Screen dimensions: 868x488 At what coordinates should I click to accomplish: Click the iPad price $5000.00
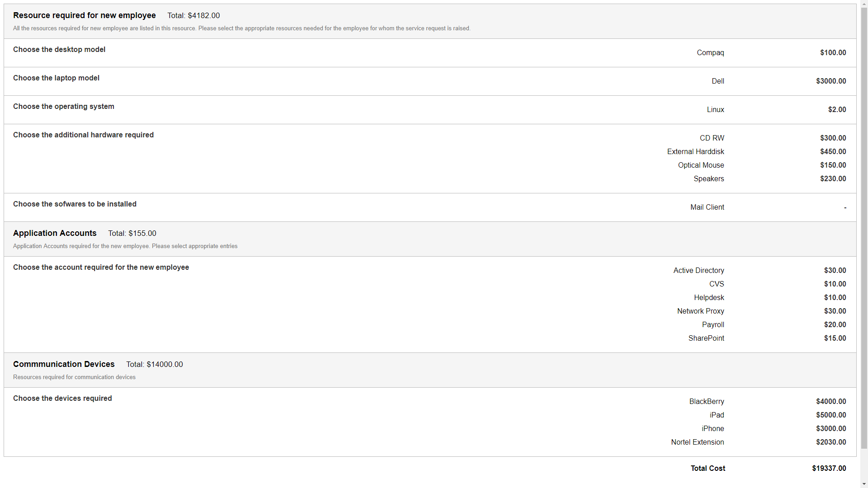[830, 415]
